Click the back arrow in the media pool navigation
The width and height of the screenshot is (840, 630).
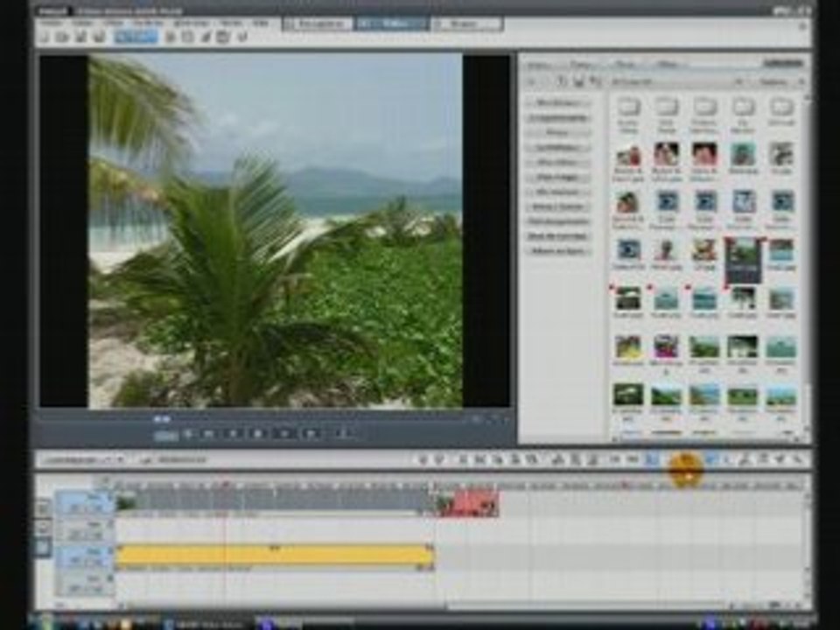531,82
